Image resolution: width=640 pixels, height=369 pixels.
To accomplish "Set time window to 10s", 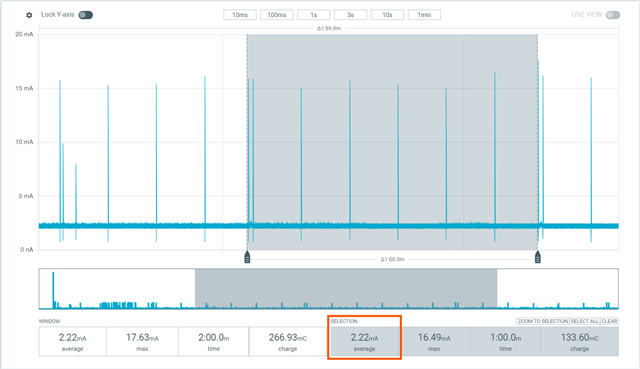I will click(x=387, y=15).
